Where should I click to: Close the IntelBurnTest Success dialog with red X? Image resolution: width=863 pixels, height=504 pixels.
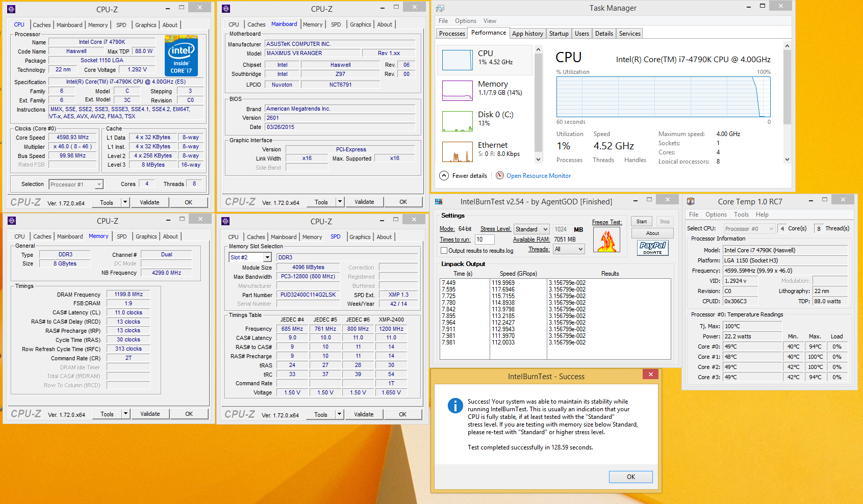point(650,374)
